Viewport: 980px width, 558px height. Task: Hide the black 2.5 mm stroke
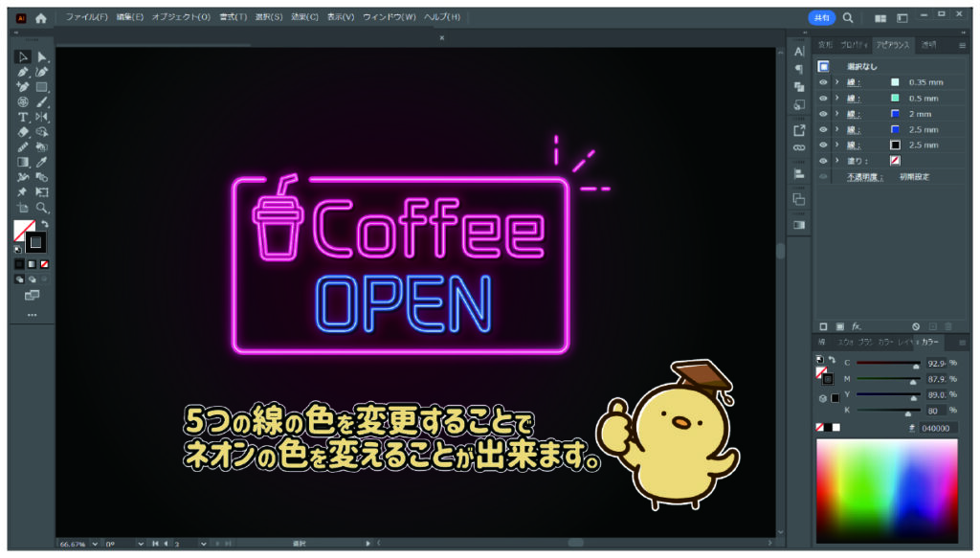pyautogui.click(x=823, y=145)
